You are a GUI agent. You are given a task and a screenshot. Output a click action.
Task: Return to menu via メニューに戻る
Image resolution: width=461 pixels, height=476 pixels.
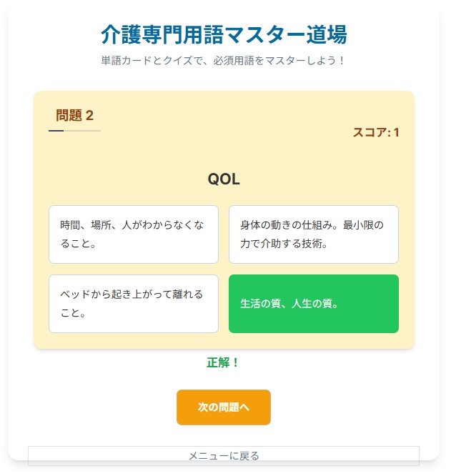tap(223, 455)
